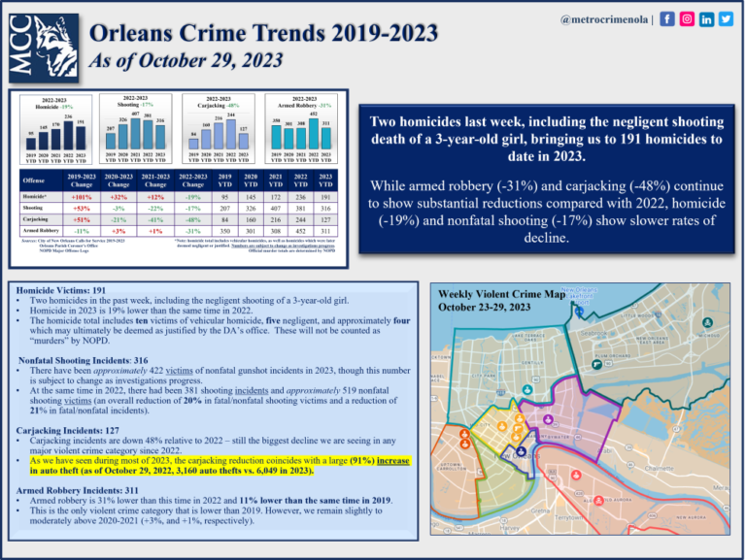Image resolution: width=746 pixels, height=560 pixels.
Task: Click the Lakefront Airport map pin
Action: click(x=579, y=312)
